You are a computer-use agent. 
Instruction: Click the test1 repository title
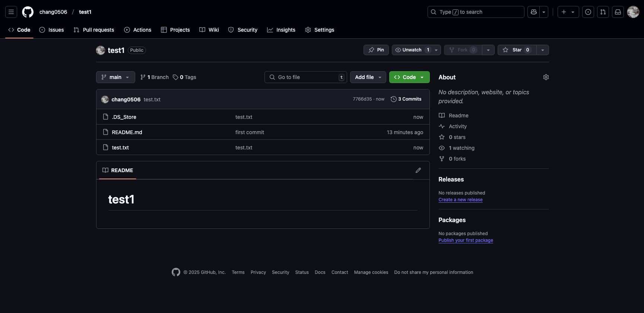tap(116, 50)
